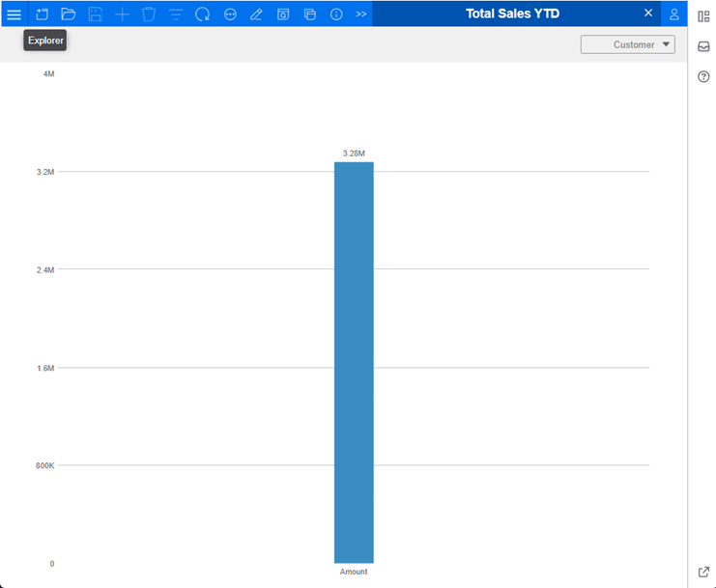Click the dropdown arrow beside Customer

[x=666, y=44]
